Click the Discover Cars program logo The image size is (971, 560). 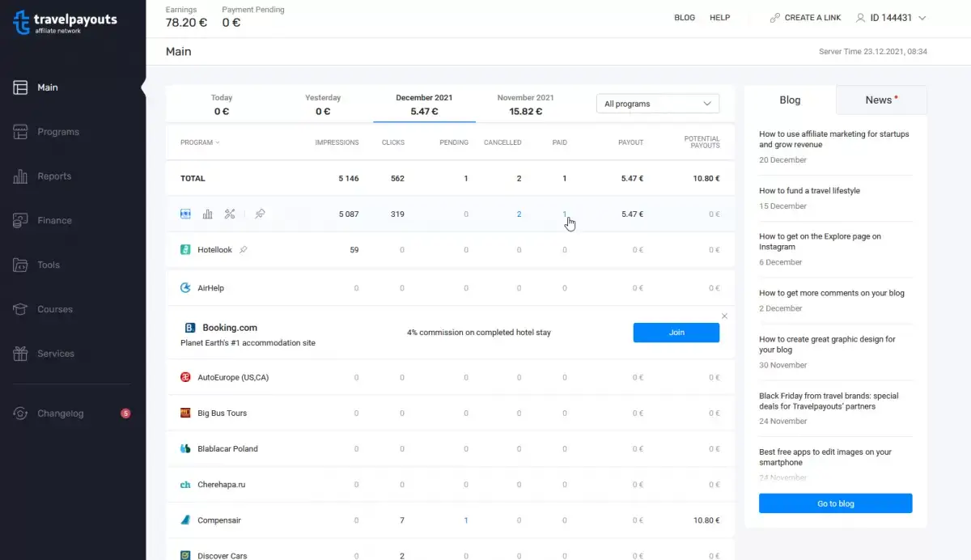click(185, 555)
